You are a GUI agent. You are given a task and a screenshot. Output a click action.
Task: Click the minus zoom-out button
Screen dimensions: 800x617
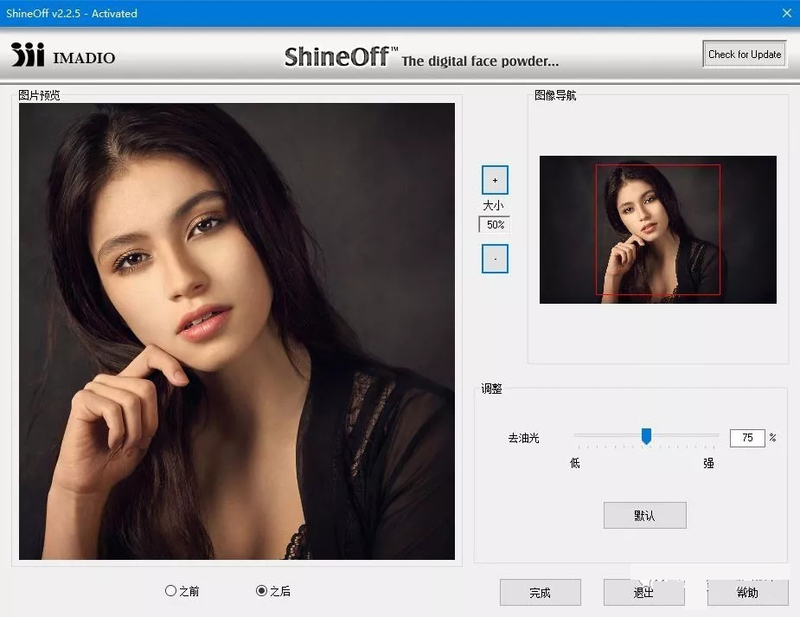click(x=495, y=259)
